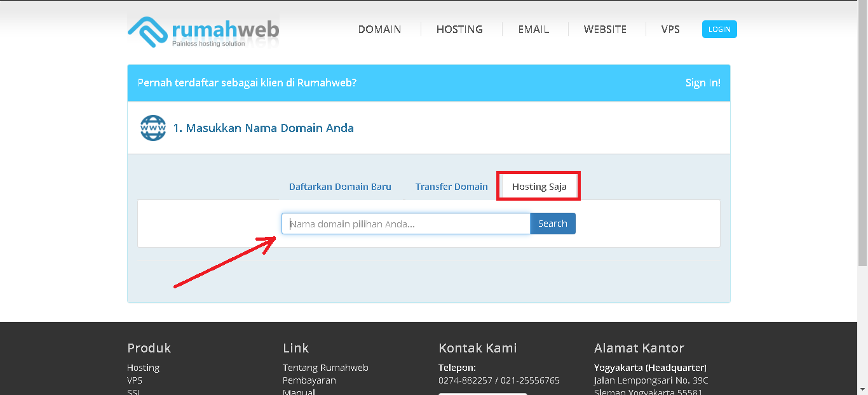Switch to the Transfer Domain tab
This screenshot has height=395, width=868.
pos(452,187)
